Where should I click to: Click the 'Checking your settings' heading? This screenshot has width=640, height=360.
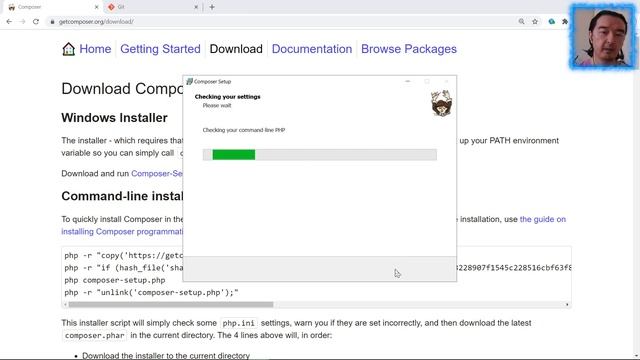227,97
